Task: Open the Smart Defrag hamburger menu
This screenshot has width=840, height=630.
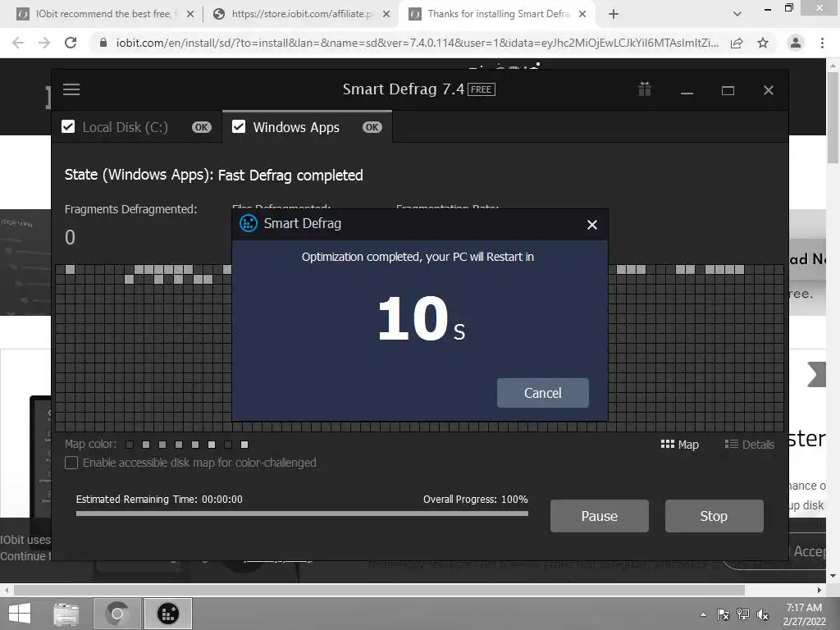Action: click(x=71, y=89)
